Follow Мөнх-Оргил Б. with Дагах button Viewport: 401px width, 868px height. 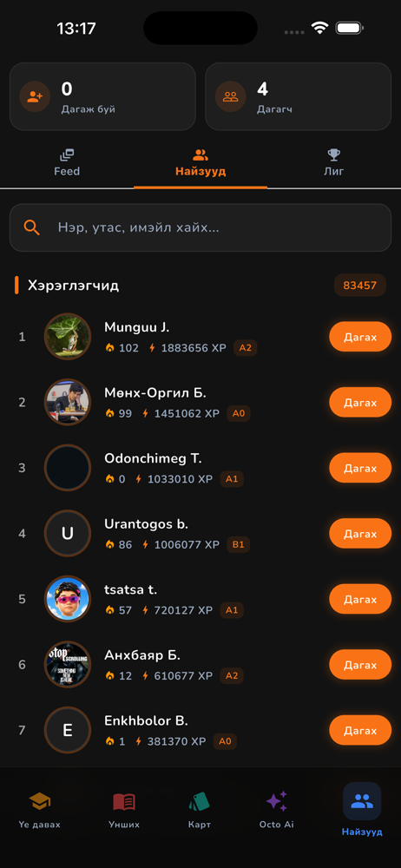point(360,402)
